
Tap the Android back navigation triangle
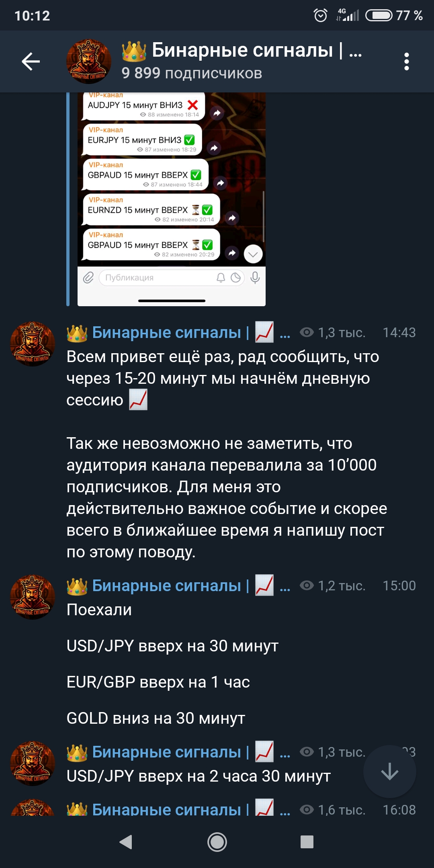pos(126,842)
